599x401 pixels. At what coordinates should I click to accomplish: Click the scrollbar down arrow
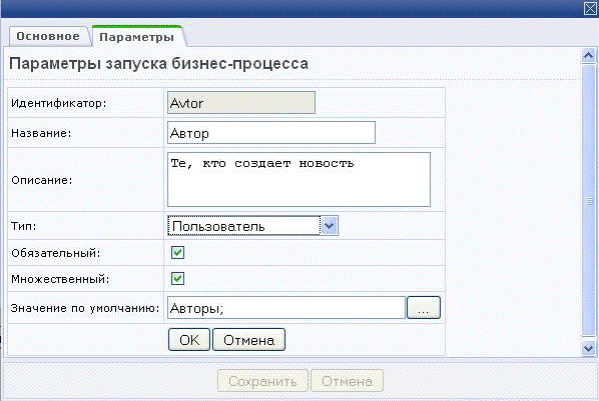pos(589,348)
